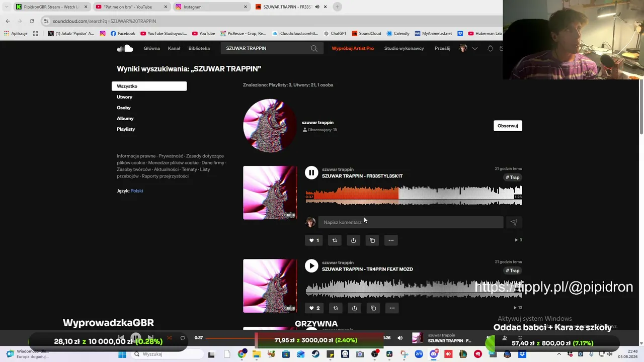
Task: Repost the FR33STYL3SK1T track
Action: coord(335,240)
